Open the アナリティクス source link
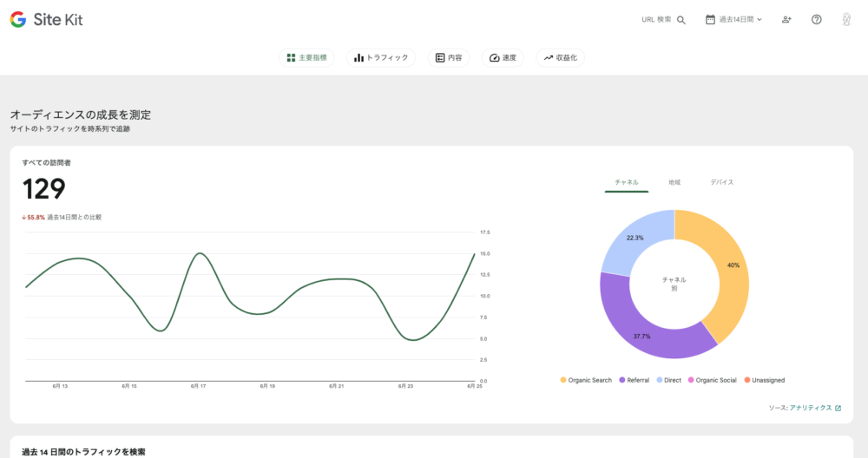Viewport: 868px width, 458px height. tap(810, 408)
